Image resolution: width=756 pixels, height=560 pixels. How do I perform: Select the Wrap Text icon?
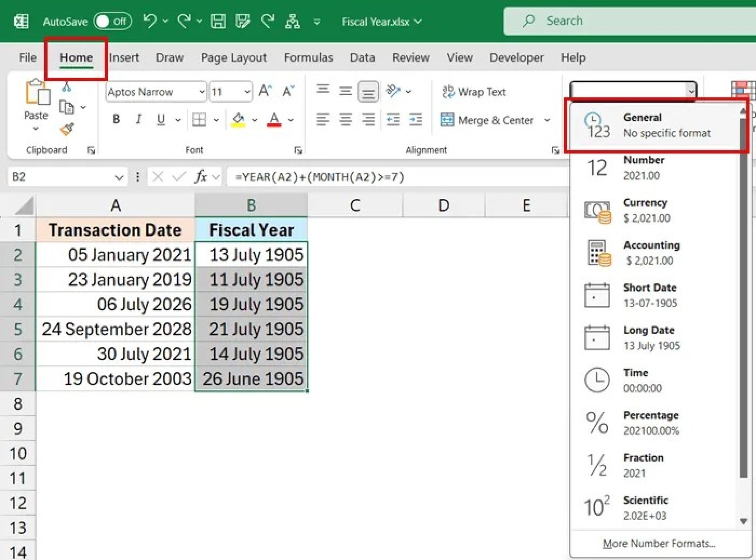point(449,91)
